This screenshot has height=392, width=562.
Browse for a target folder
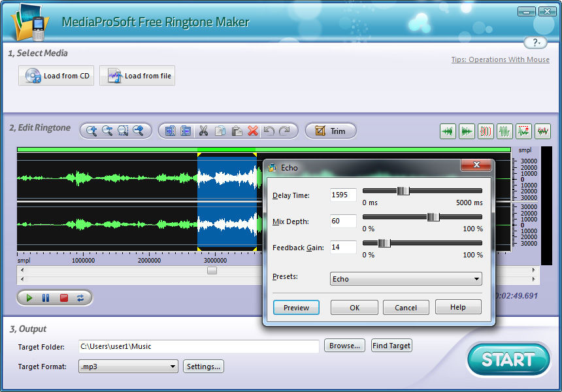pyautogui.click(x=344, y=346)
